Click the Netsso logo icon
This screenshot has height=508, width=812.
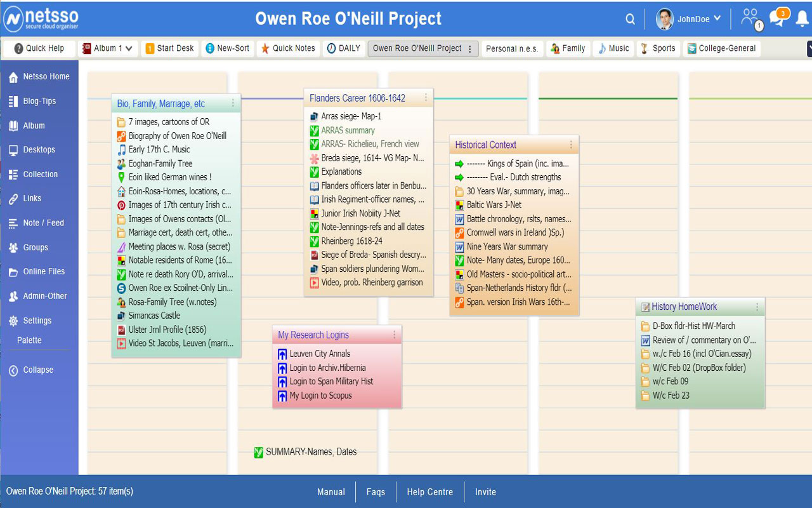(x=13, y=19)
